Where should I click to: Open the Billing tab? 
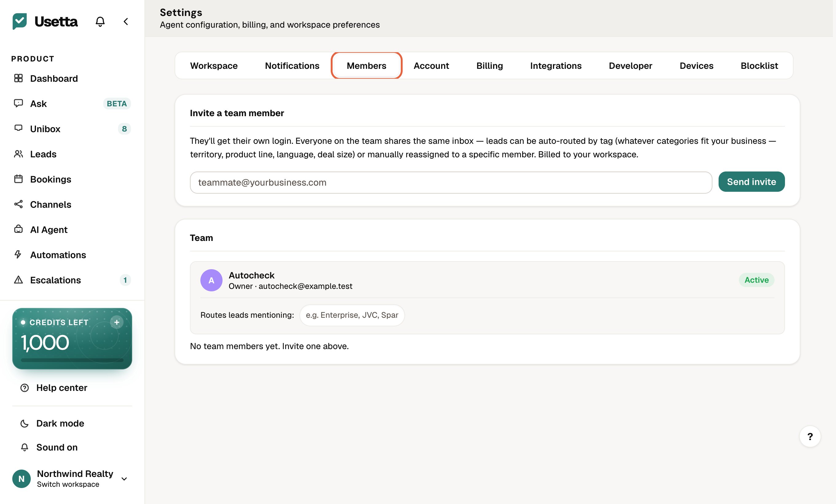pos(489,66)
